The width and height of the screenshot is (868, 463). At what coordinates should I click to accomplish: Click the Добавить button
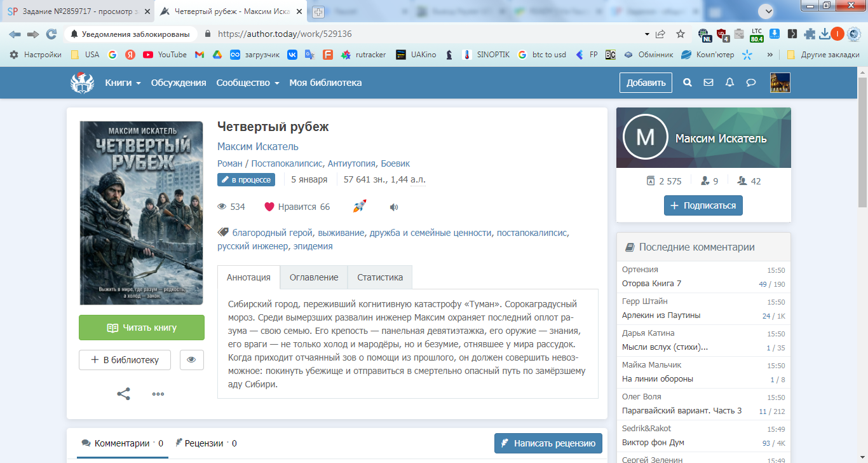click(646, 83)
